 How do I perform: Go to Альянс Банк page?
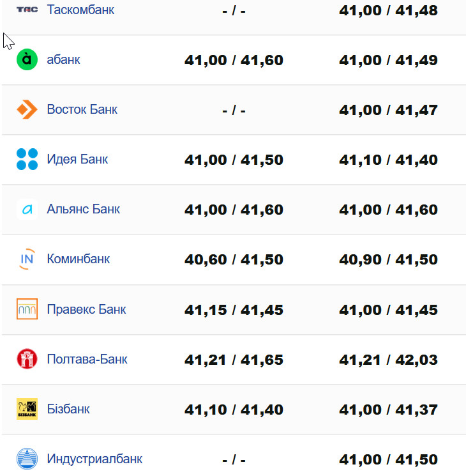tap(83, 209)
